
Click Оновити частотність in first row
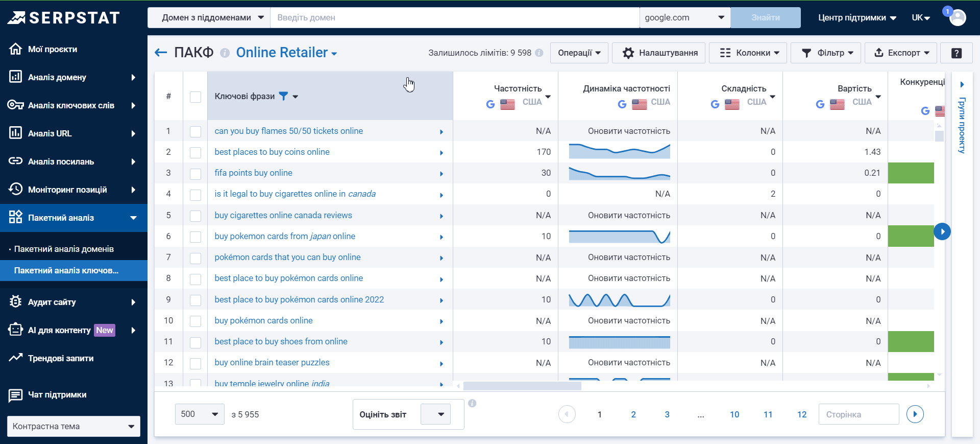pyautogui.click(x=629, y=131)
